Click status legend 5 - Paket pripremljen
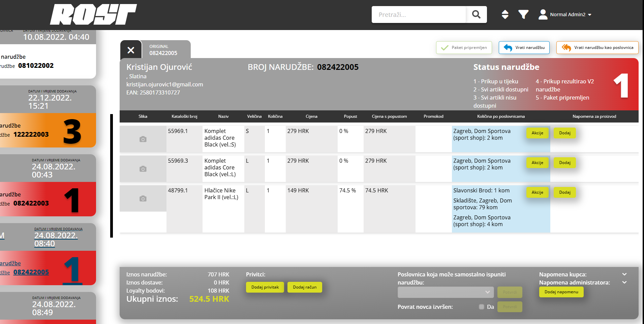 [562, 98]
